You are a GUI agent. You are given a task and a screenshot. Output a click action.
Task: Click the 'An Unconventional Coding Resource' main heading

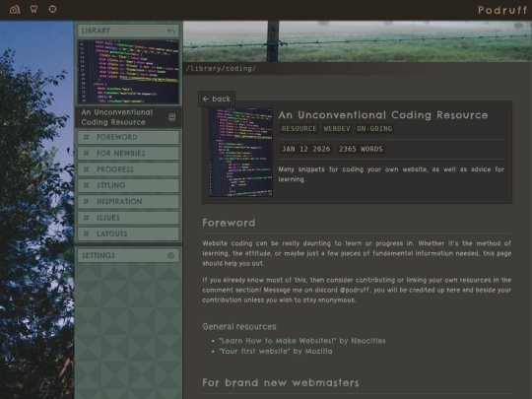pyautogui.click(x=383, y=115)
